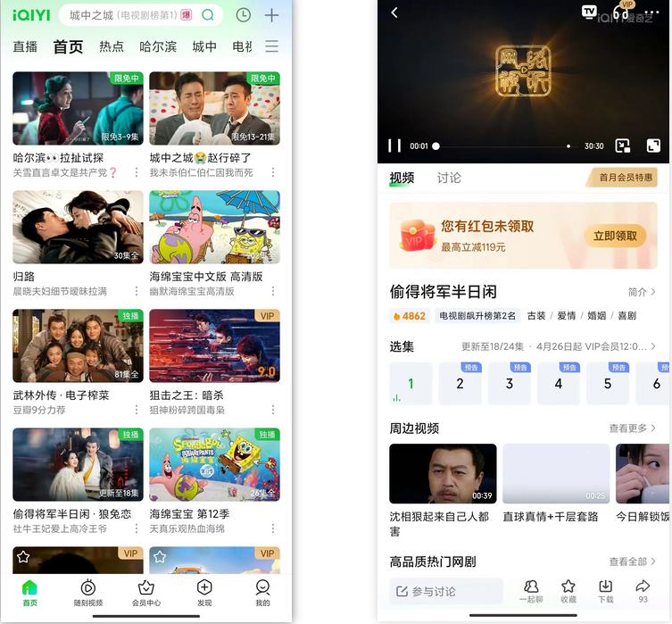
Task: Seek on the video progress bar
Action: [x=504, y=146]
